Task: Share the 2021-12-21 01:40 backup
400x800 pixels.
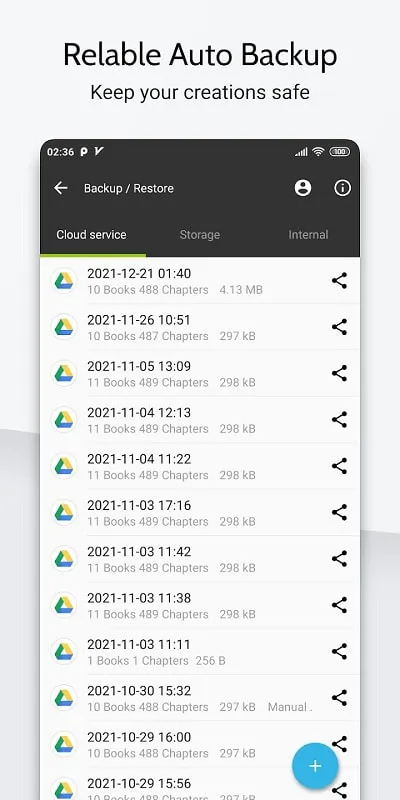Action: (339, 281)
